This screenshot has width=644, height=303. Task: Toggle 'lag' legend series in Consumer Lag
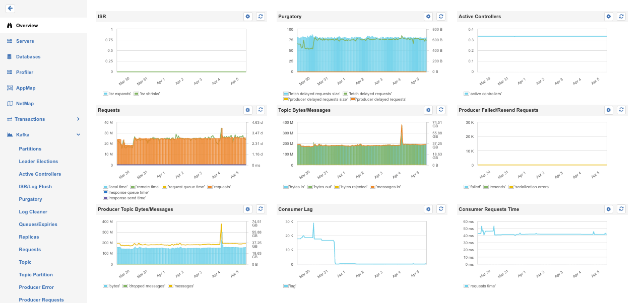(x=290, y=286)
